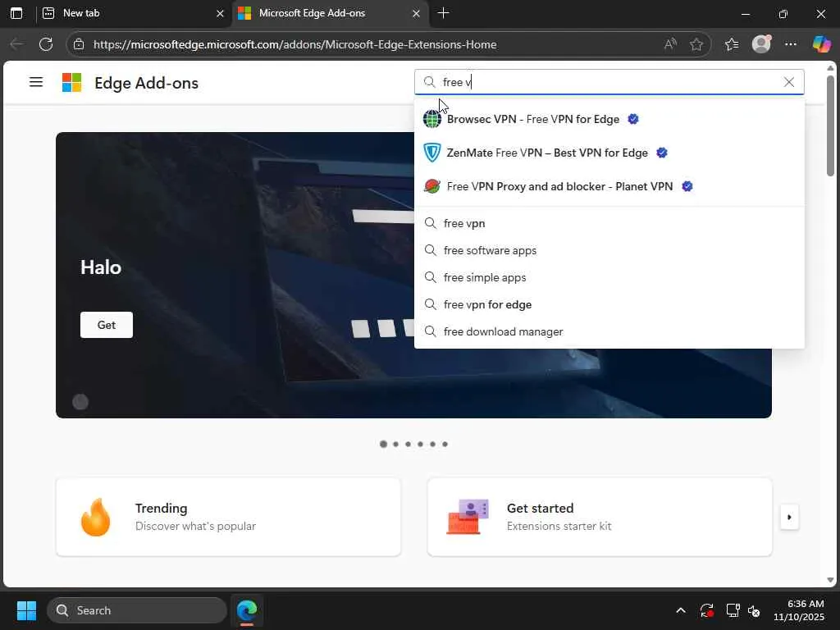Choose 'free software apps' suggestion
Image resolution: width=840 pixels, height=630 pixels.
609,250
